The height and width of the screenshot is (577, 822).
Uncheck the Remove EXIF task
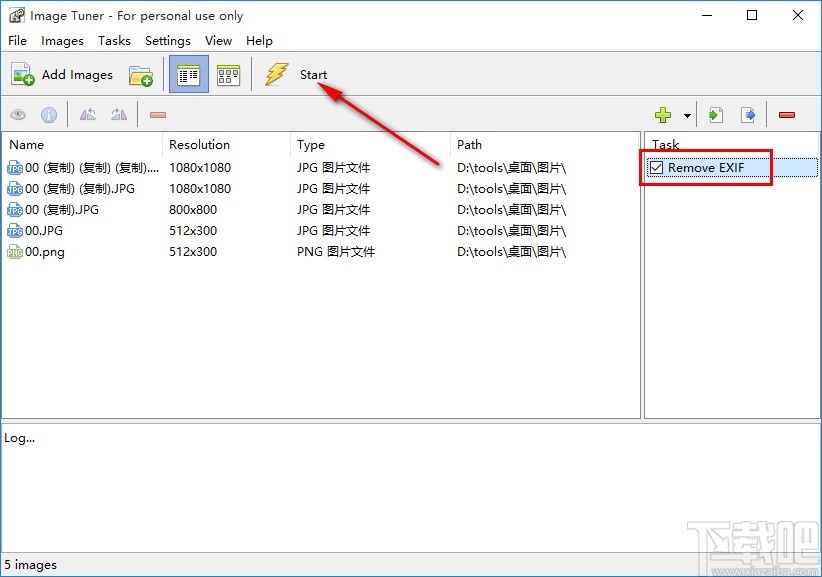tap(656, 168)
